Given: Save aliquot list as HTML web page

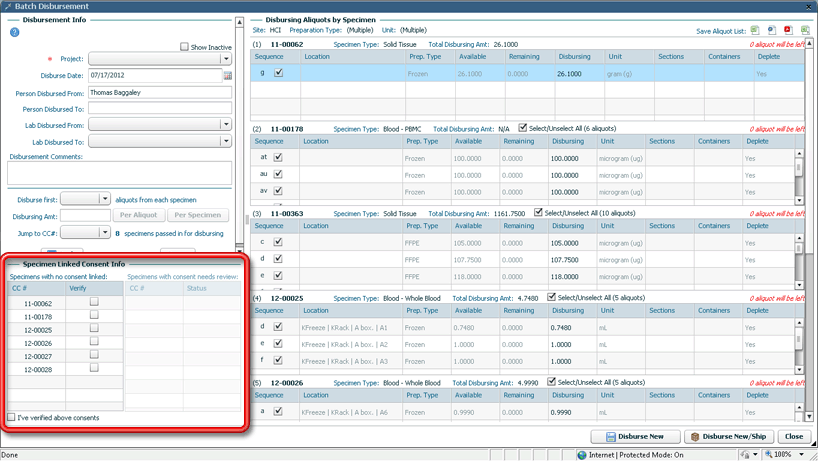Looking at the screenshot, I should pos(772,30).
